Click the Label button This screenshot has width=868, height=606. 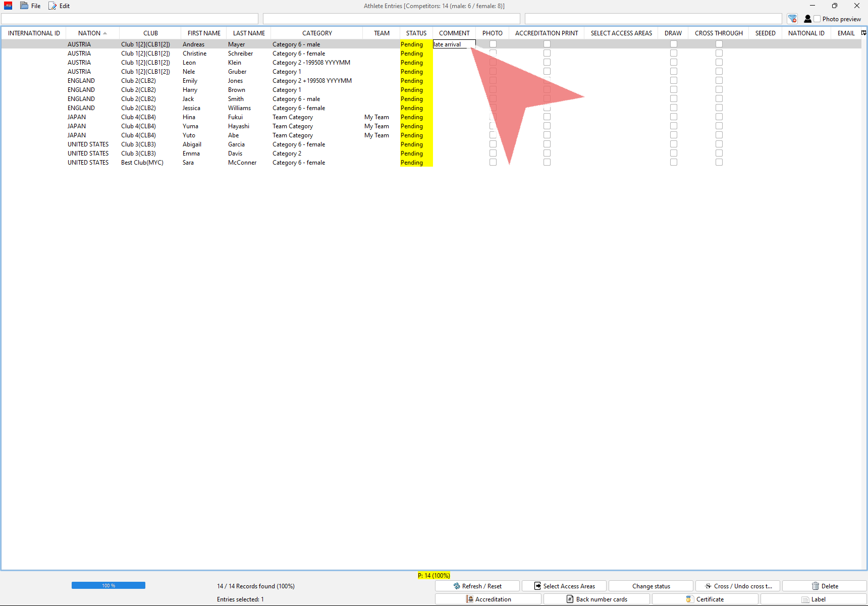point(813,599)
